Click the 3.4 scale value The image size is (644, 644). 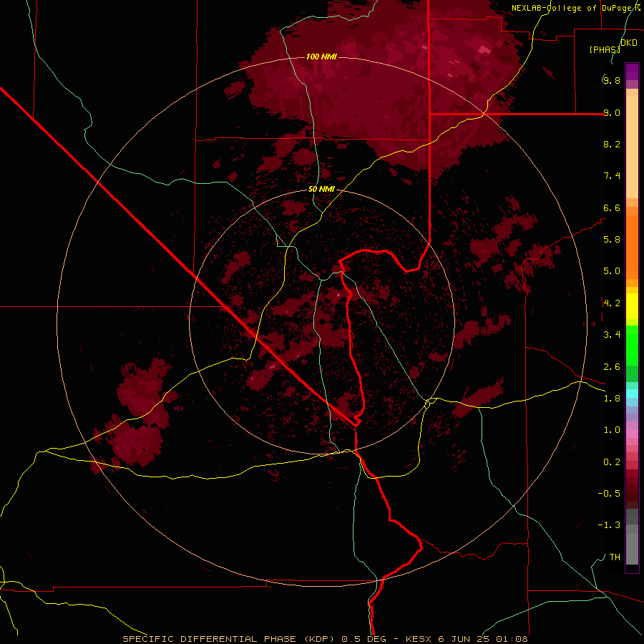click(612, 334)
